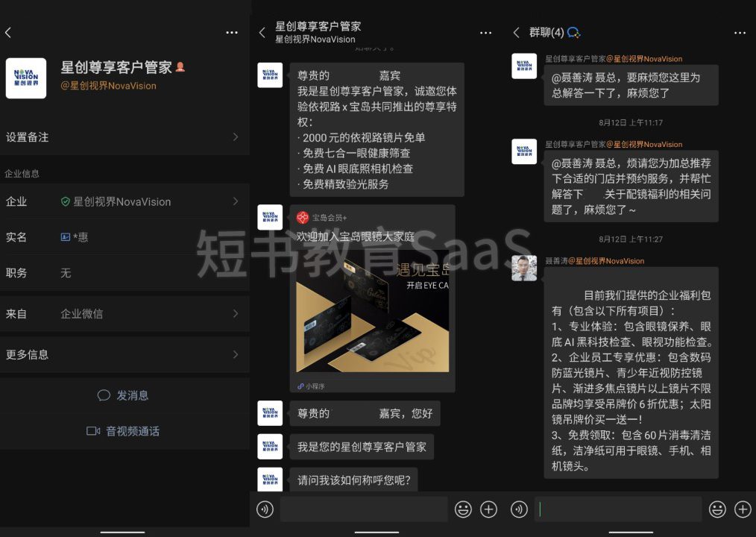Tap sender avatar of the 8月12日 上午11:17 message
Screen dimensions: 756x537
click(524, 151)
